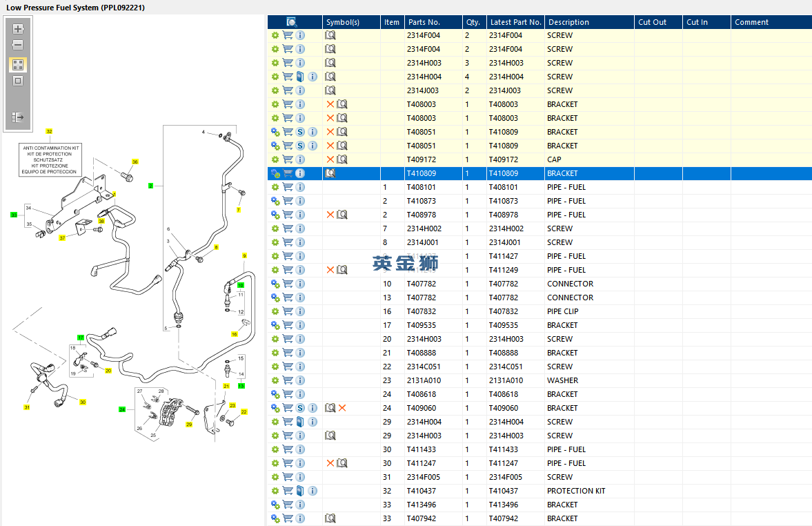Click the green gear icon for 2314J003

[x=275, y=90]
